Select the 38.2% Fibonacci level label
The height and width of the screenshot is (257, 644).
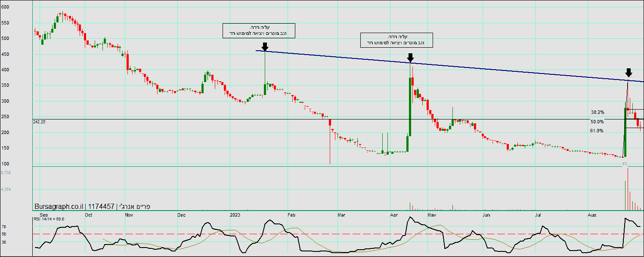(597, 112)
